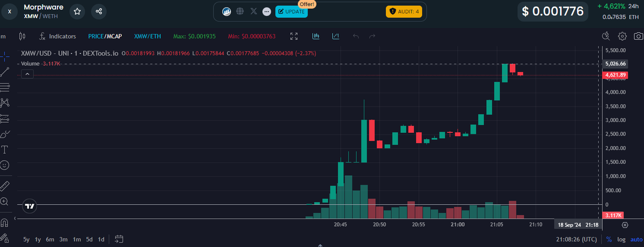Toggle XMW/ETH denomination
Viewport: 644px width, 247px height.
point(148,36)
